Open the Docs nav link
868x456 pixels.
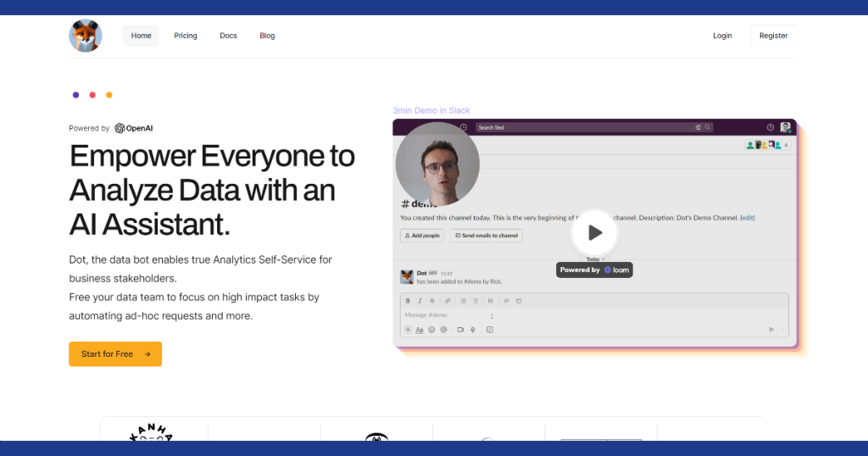(228, 36)
